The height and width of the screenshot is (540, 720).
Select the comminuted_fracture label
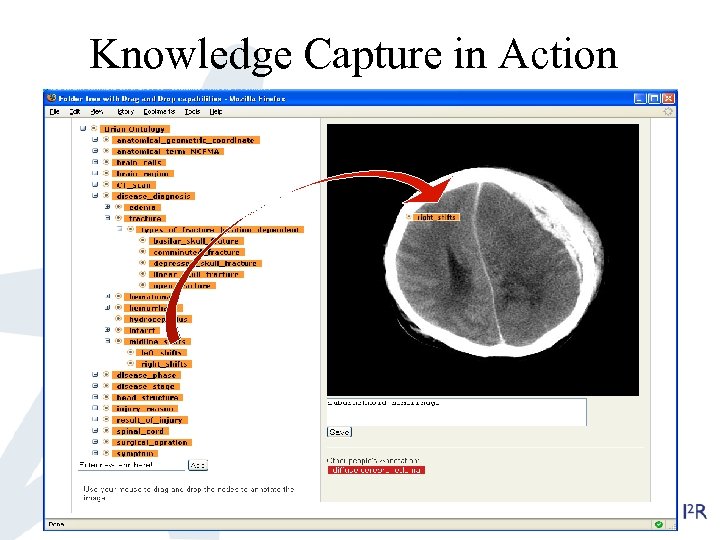coord(197,252)
